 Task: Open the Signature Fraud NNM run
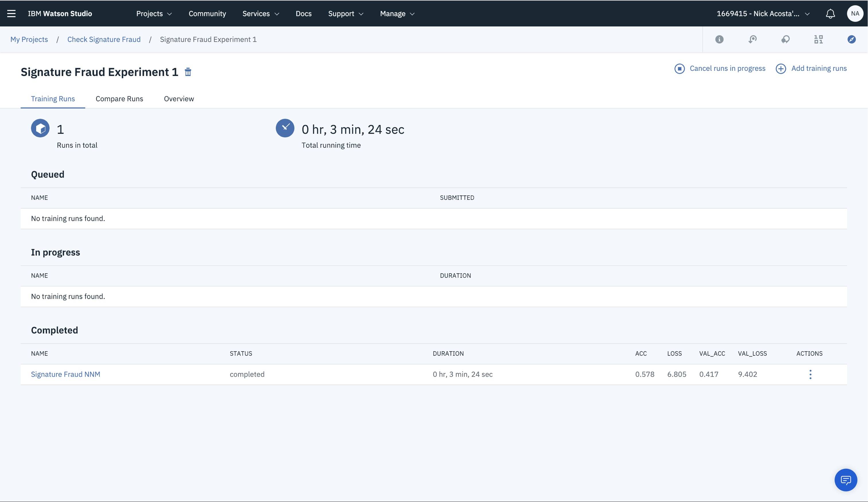(65, 374)
